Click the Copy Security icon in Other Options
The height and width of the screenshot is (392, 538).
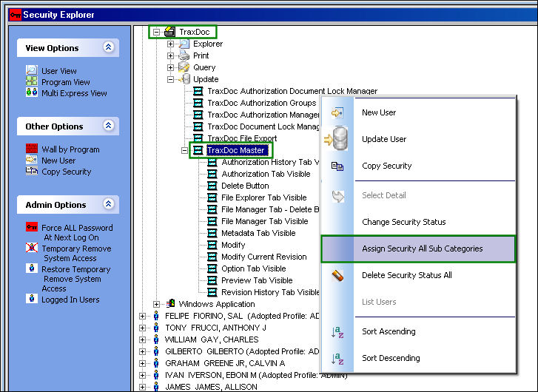point(32,170)
